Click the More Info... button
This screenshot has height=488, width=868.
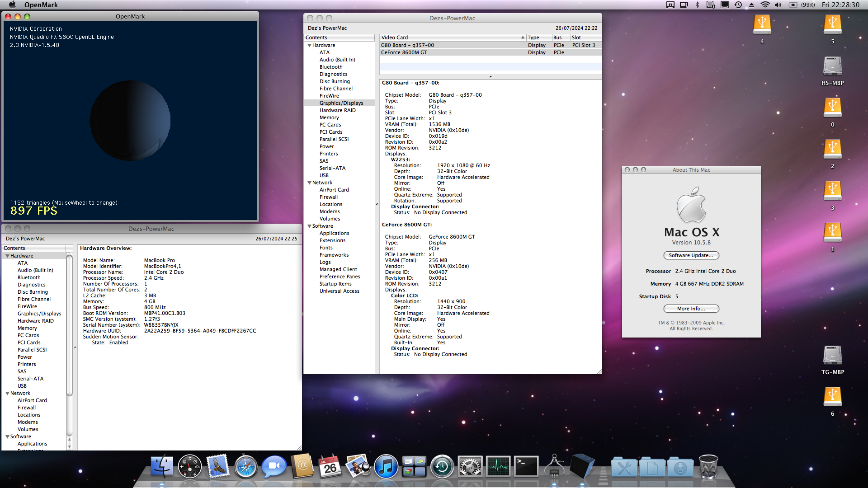pos(691,309)
